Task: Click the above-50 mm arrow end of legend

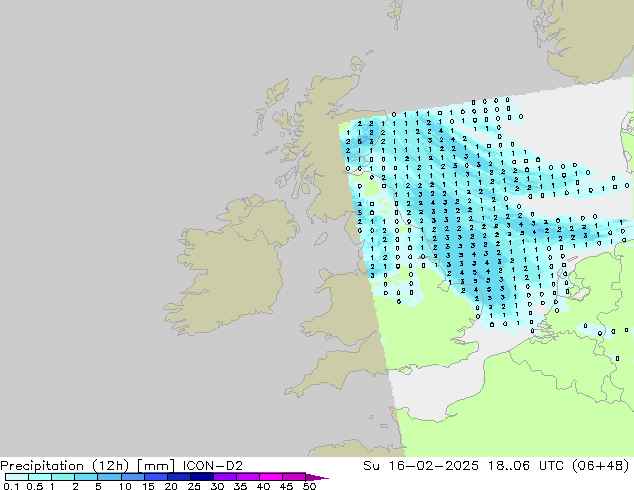Action: [x=317, y=477]
